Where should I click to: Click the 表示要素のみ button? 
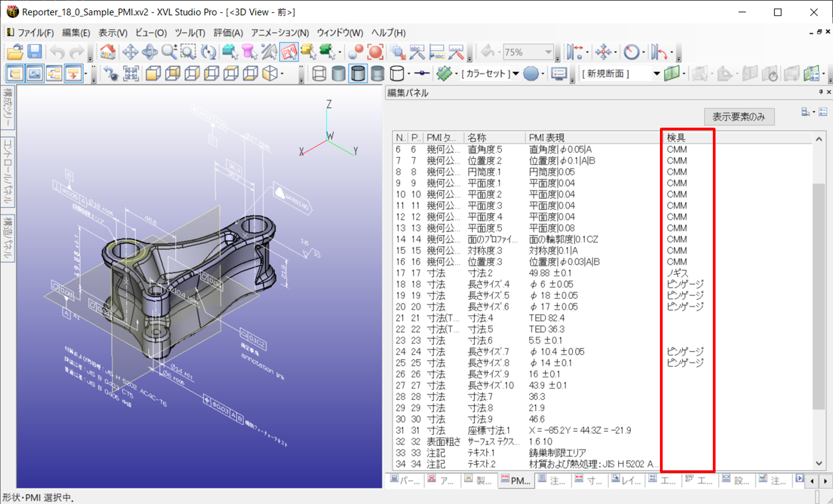(x=739, y=117)
